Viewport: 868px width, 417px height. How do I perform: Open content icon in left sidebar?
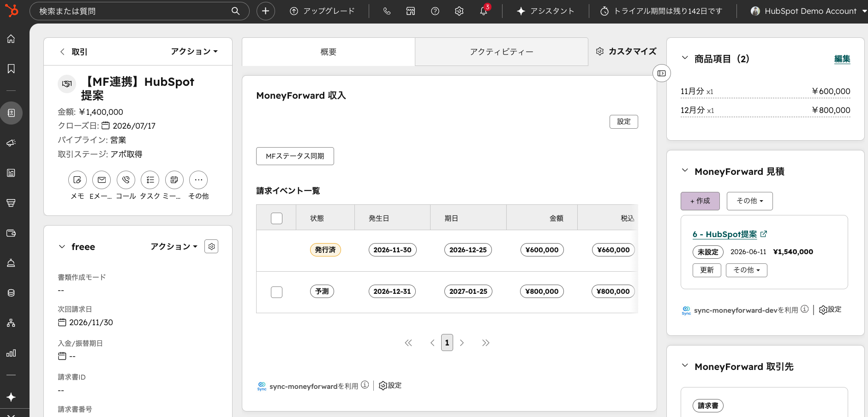tap(11, 173)
